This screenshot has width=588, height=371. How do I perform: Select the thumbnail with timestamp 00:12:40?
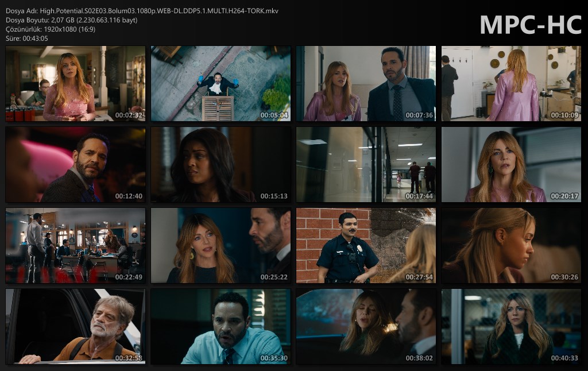point(75,165)
